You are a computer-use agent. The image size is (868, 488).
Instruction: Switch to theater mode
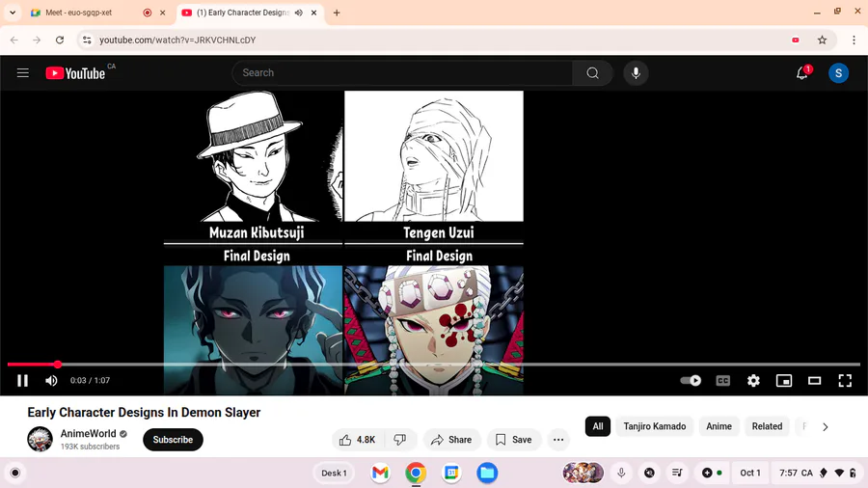[814, 381]
